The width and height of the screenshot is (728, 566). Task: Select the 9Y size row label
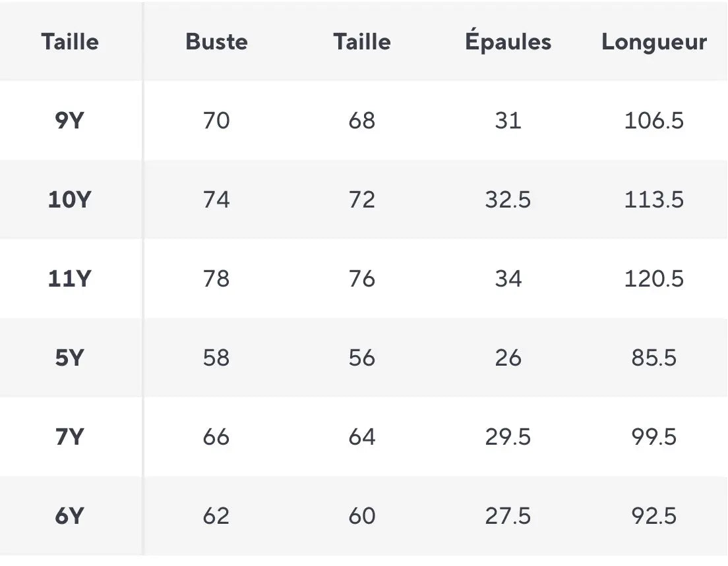70,121
